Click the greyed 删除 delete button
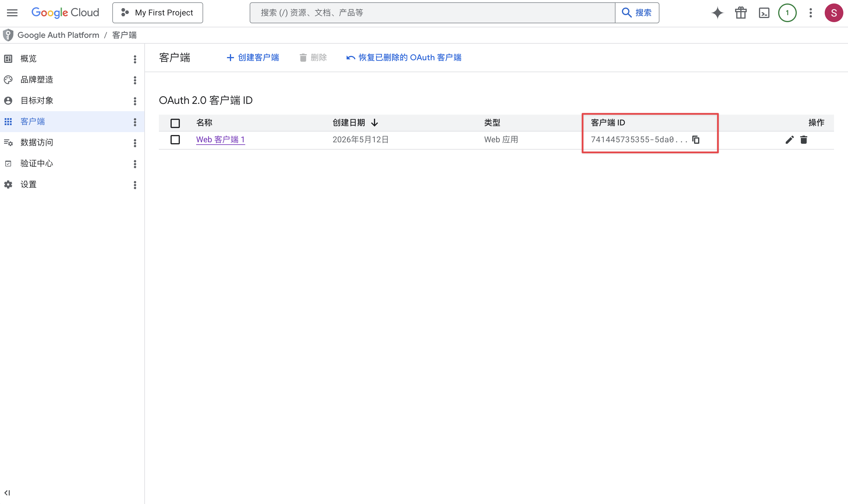Screen dimensions: 848x504 click(x=313, y=57)
